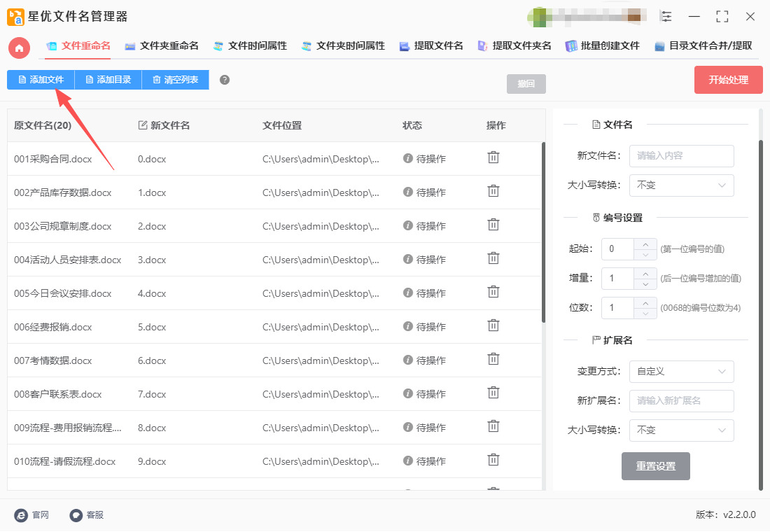Open 大小写转换 dropdown under 文件名
Image resolution: width=770 pixels, height=532 pixels.
[x=681, y=185]
